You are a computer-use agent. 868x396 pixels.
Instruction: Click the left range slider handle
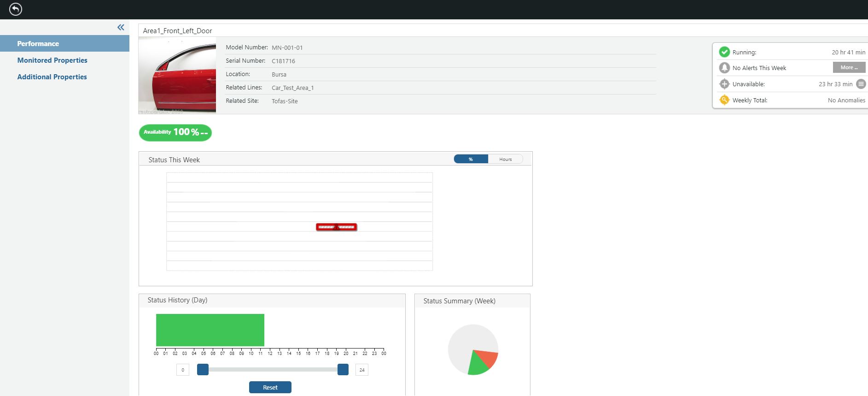pyautogui.click(x=203, y=370)
